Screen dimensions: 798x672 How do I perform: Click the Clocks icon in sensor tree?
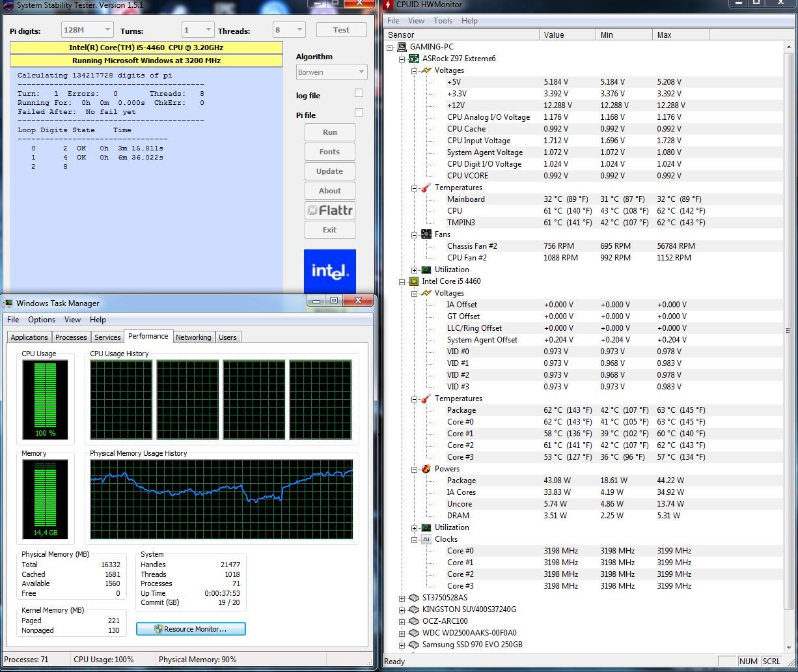[x=426, y=539]
